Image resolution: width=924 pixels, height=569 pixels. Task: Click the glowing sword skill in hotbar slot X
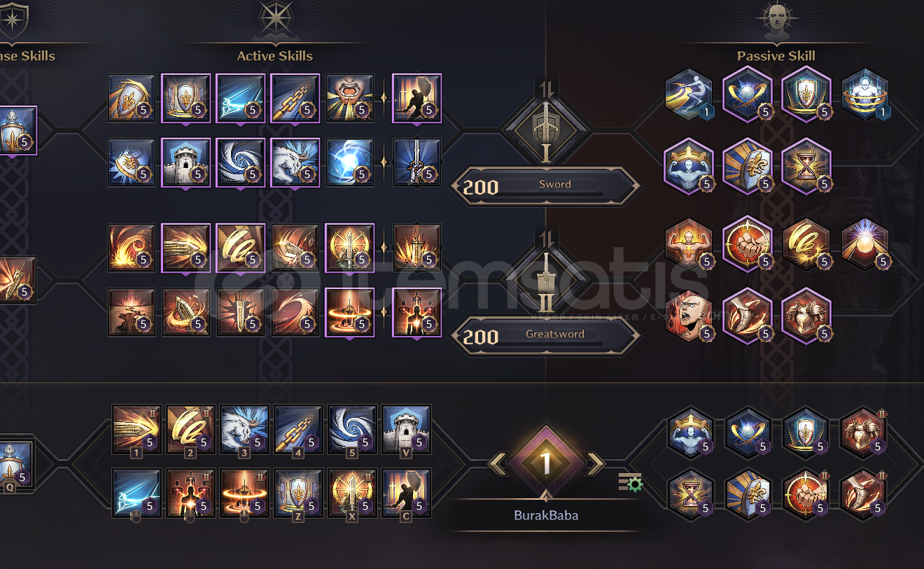pos(352,493)
